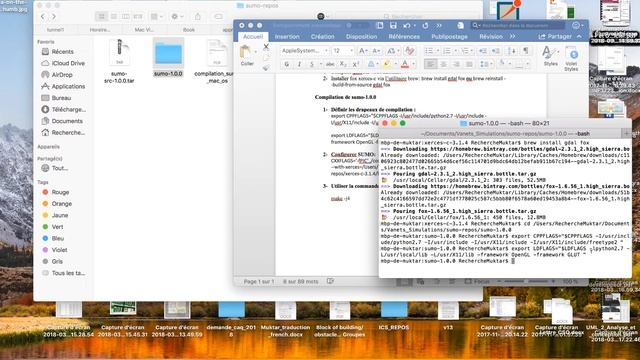
Task: Click the text effects A icon
Action: (x=371, y=64)
